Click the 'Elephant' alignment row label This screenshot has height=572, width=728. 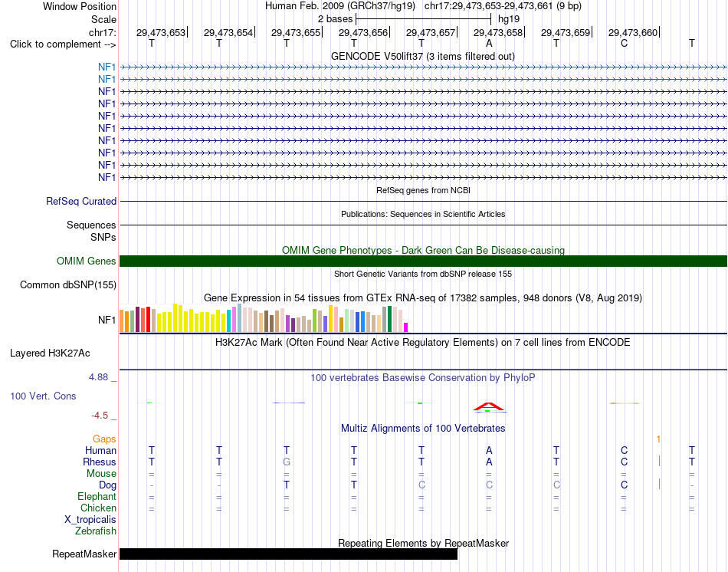coord(97,496)
